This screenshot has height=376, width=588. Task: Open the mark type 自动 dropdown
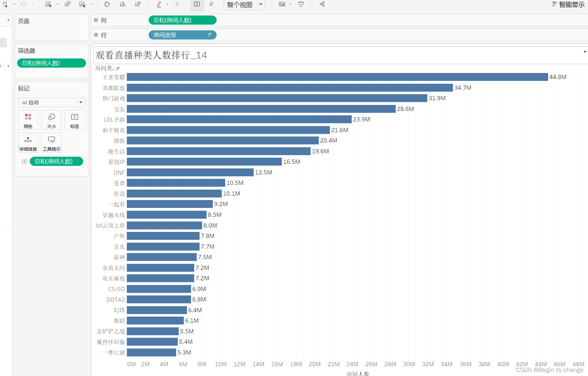tap(52, 102)
